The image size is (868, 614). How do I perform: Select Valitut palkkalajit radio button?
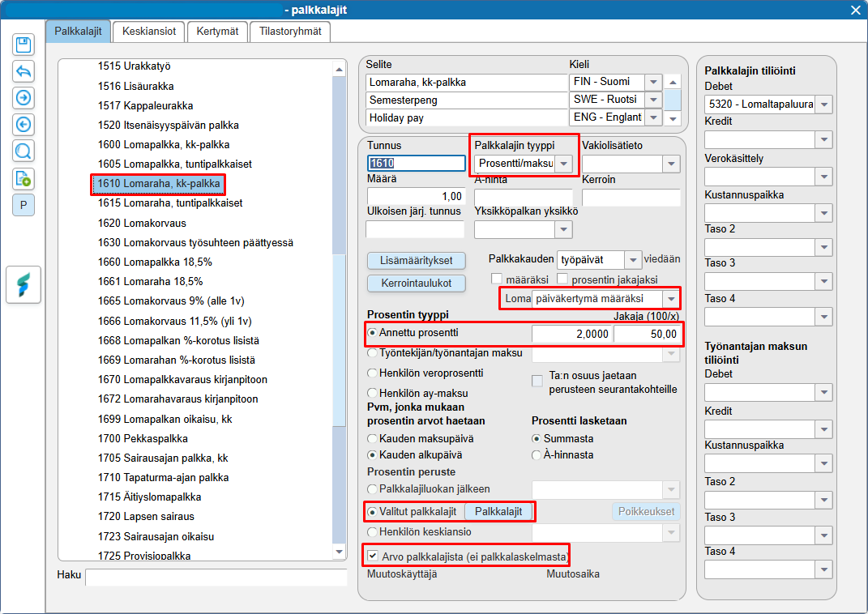pyautogui.click(x=373, y=512)
